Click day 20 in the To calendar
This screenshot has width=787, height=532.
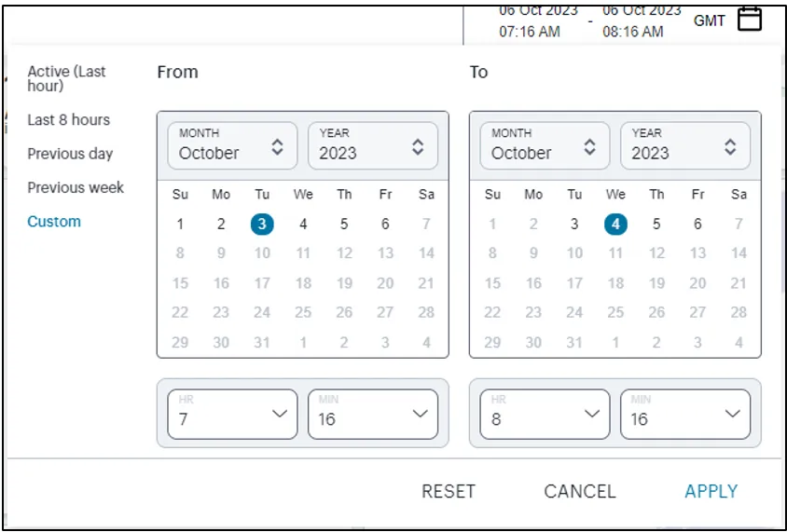(697, 283)
